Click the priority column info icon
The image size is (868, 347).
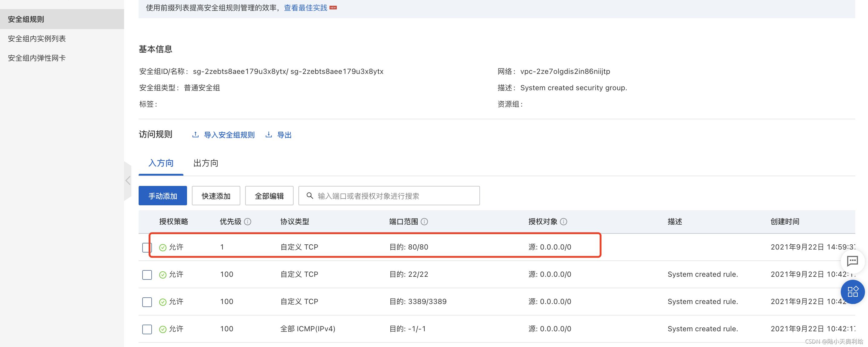click(x=248, y=222)
